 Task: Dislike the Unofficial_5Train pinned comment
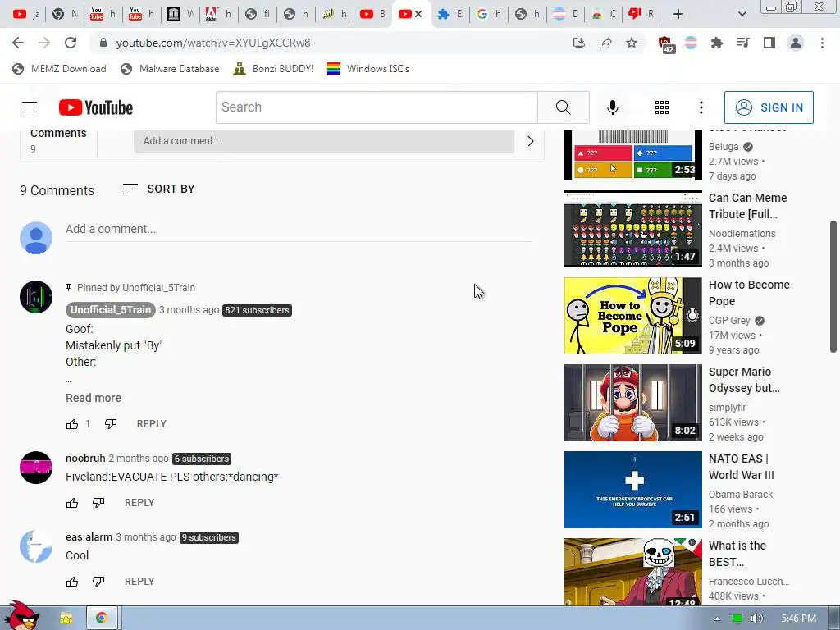111,424
